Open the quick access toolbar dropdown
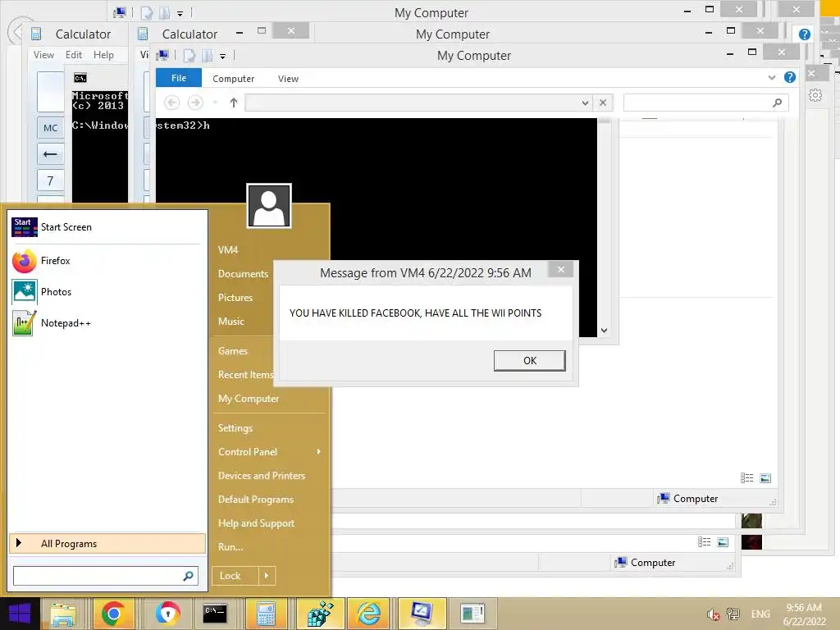The image size is (840, 630). [x=222, y=56]
